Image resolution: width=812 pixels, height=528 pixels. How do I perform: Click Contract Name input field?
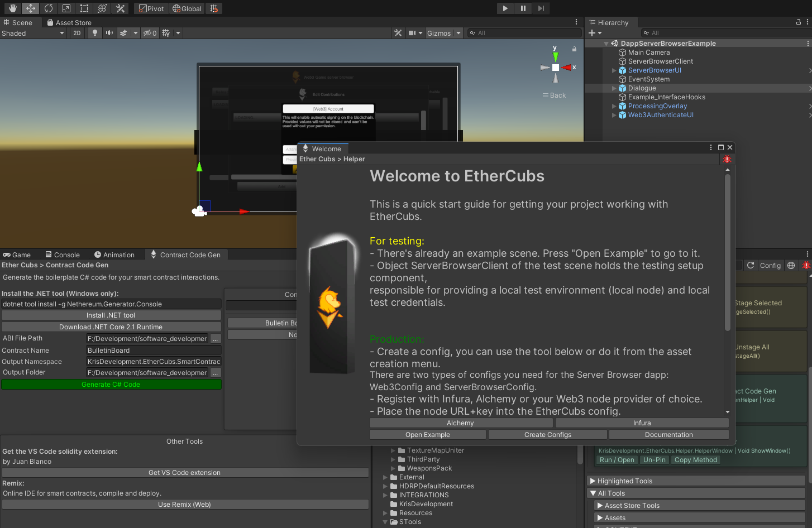(x=153, y=351)
